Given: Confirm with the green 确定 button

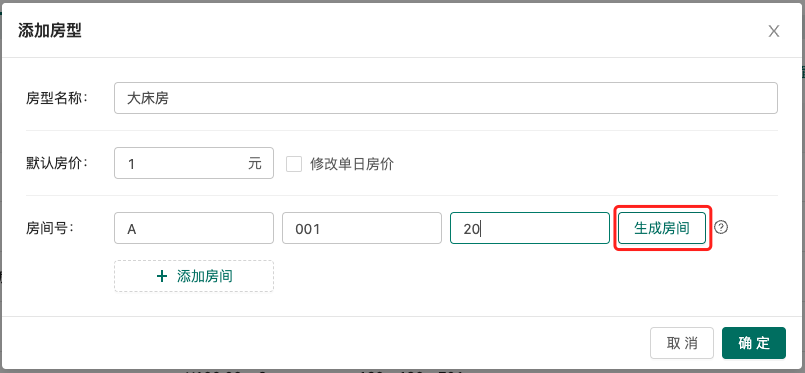Looking at the screenshot, I should pos(754,343).
